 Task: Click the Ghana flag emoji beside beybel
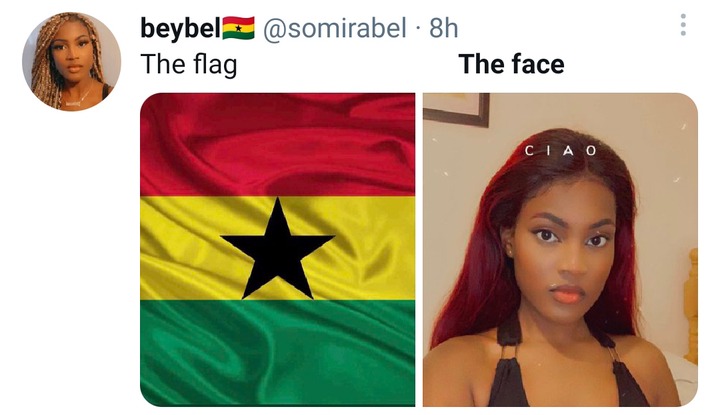pos(238,28)
